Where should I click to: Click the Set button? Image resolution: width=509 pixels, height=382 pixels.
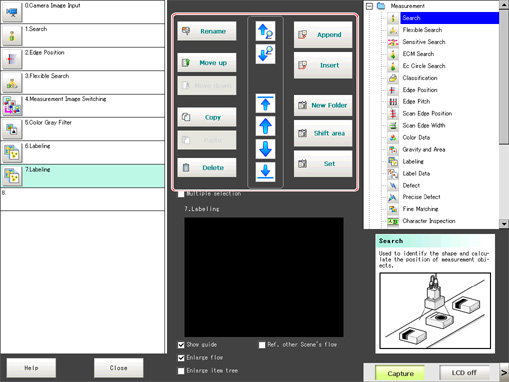click(x=323, y=164)
